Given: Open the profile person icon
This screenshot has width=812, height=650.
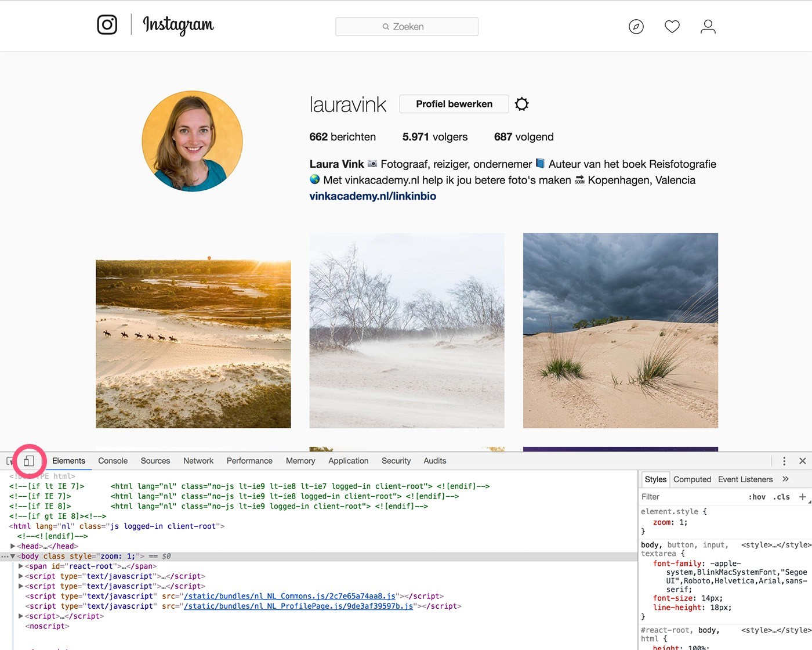Looking at the screenshot, I should (708, 27).
